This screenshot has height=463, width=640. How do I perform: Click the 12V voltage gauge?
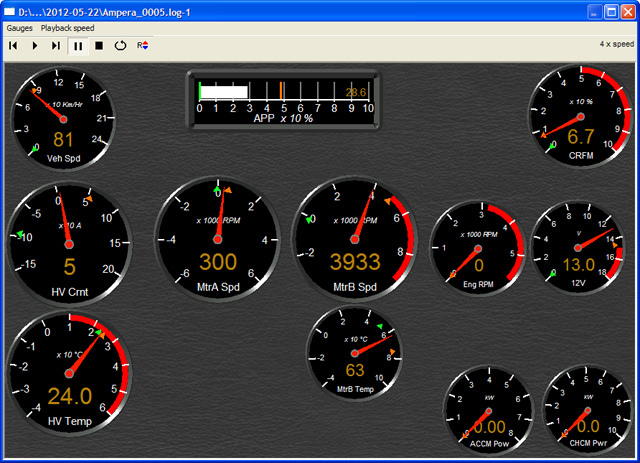click(x=579, y=246)
